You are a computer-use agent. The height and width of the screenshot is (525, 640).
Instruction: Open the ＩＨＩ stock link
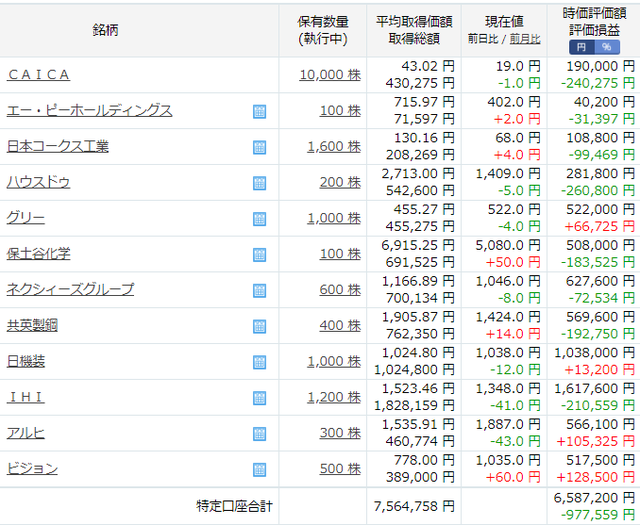coord(26,397)
